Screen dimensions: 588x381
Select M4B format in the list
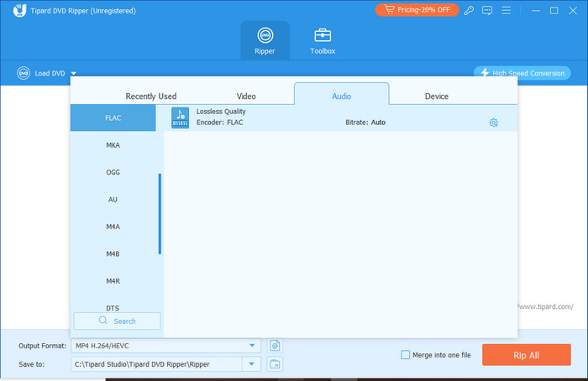[113, 253]
